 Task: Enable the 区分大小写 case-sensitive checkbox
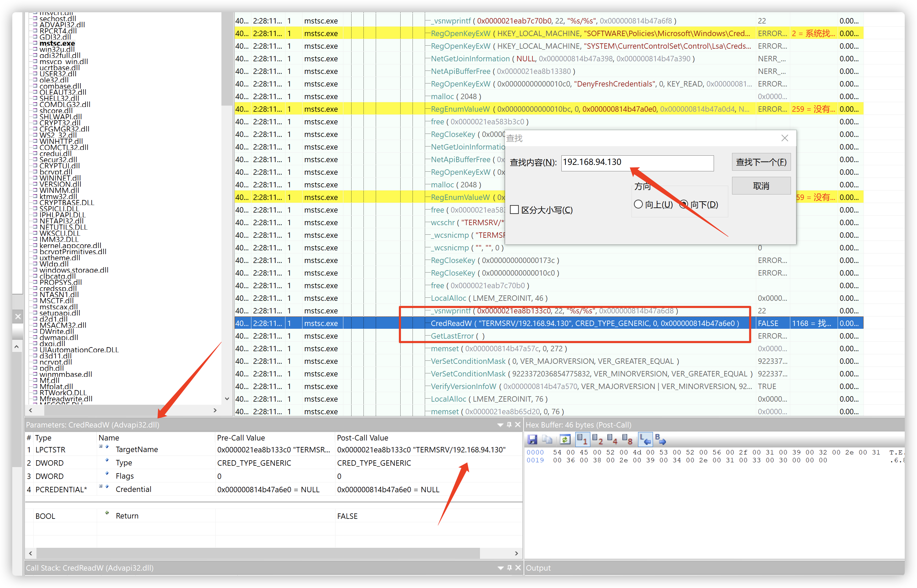click(x=515, y=210)
